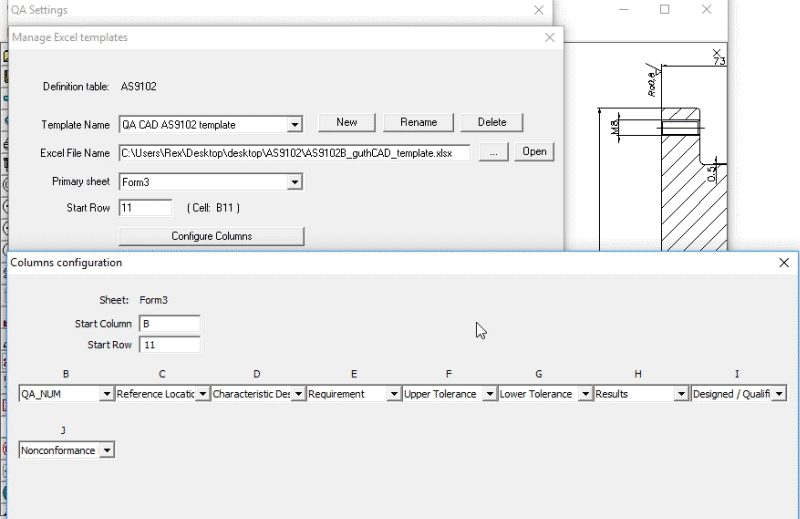
Task: Expand the column E Requirement dropdown
Action: click(x=394, y=394)
